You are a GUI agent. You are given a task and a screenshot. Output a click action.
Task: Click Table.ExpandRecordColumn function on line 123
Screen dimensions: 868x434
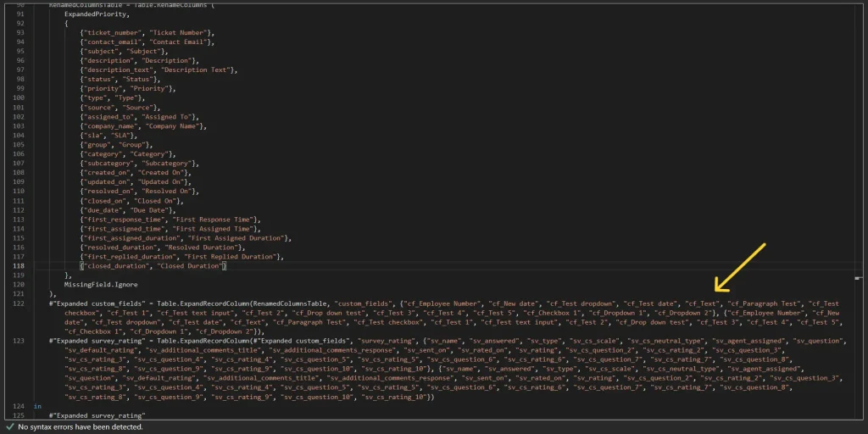point(202,341)
